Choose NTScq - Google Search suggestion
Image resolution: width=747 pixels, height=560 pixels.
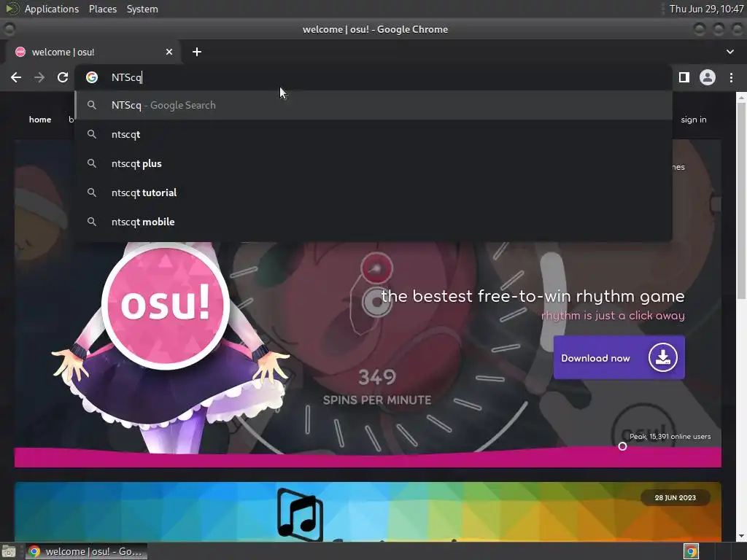coord(373,105)
